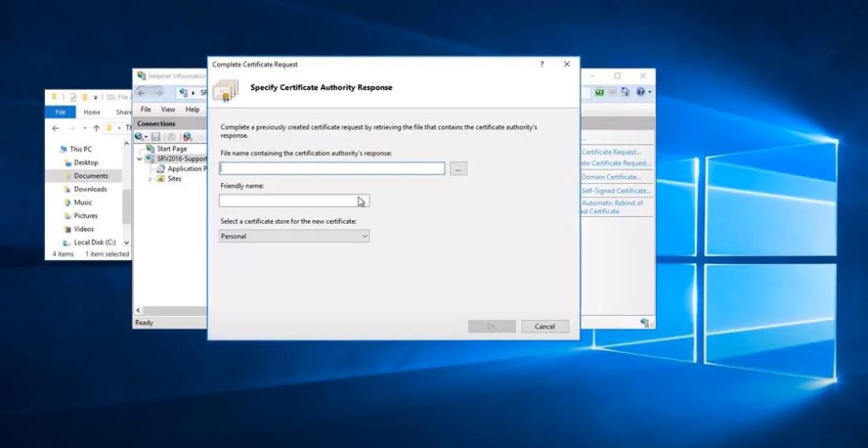The width and height of the screenshot is (868, 448).
Task: Select Documents in Explorer navigation pane
Action: click(91, 176)
